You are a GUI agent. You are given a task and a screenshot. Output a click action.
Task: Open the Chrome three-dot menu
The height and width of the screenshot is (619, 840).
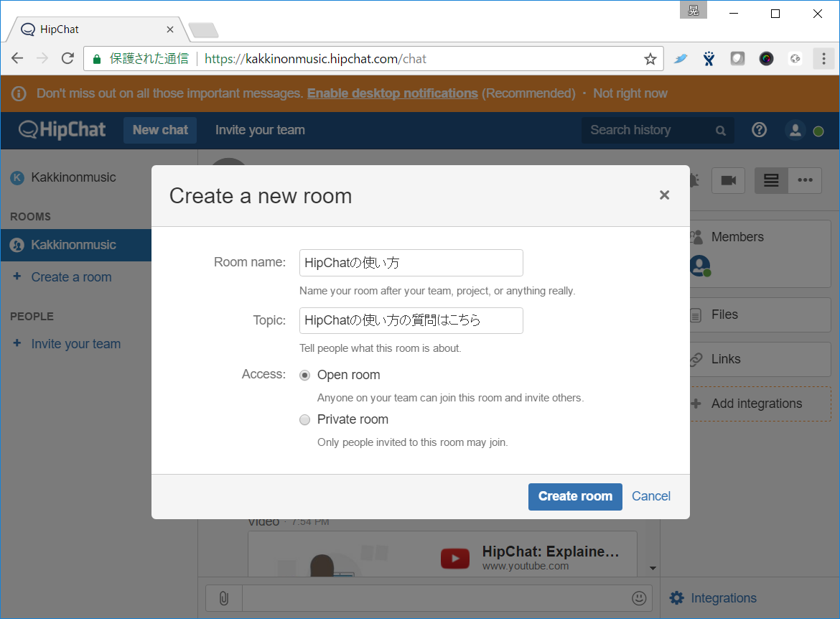823,58
